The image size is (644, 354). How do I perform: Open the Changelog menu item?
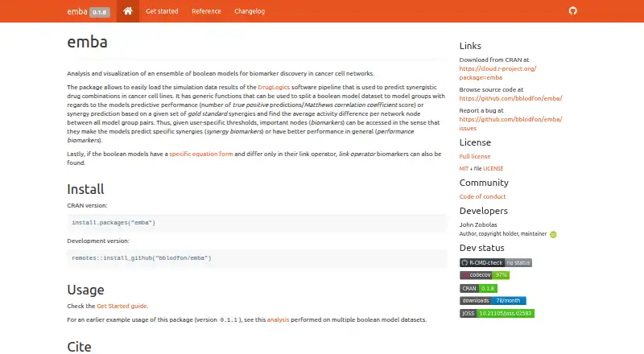tap(250, 11)
